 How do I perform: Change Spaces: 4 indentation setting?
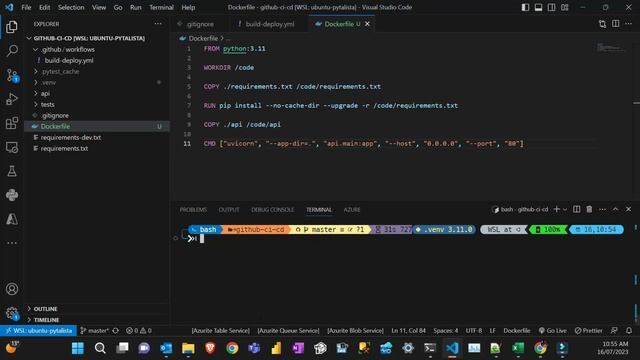coord(446,330)
